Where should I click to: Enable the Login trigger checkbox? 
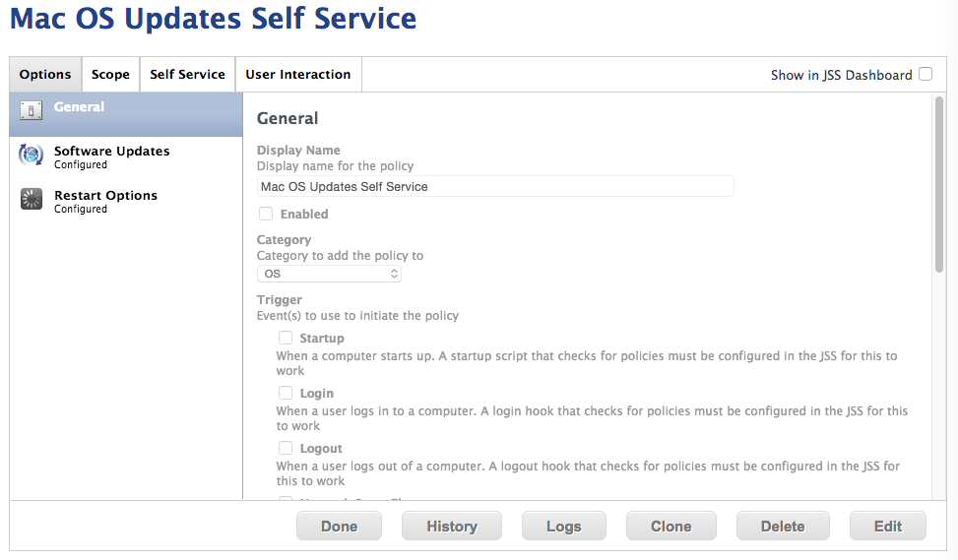point(286,393)
